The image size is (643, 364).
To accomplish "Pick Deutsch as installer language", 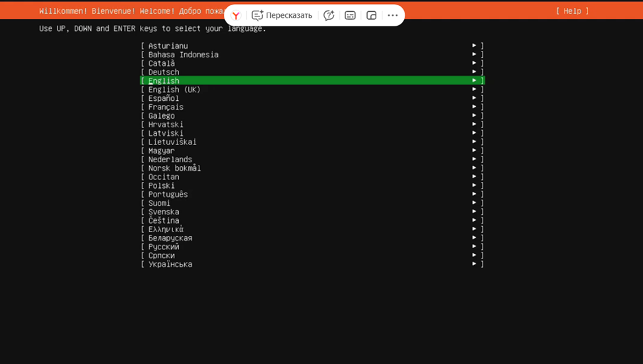I will [x=312, y=72].
